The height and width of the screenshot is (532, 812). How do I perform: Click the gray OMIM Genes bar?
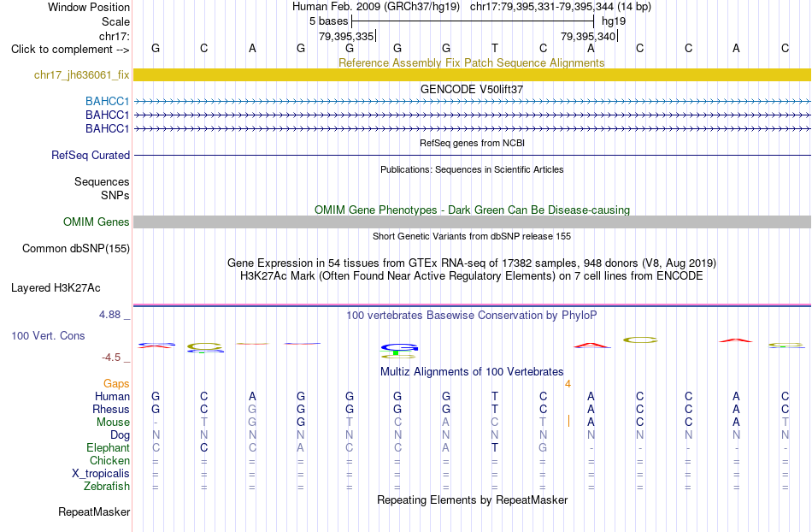[472, 222]
